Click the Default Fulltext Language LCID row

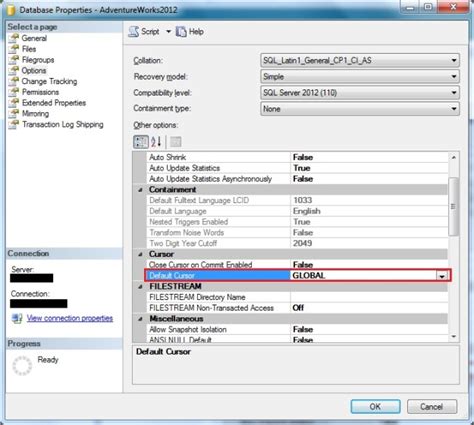(297, 200)
